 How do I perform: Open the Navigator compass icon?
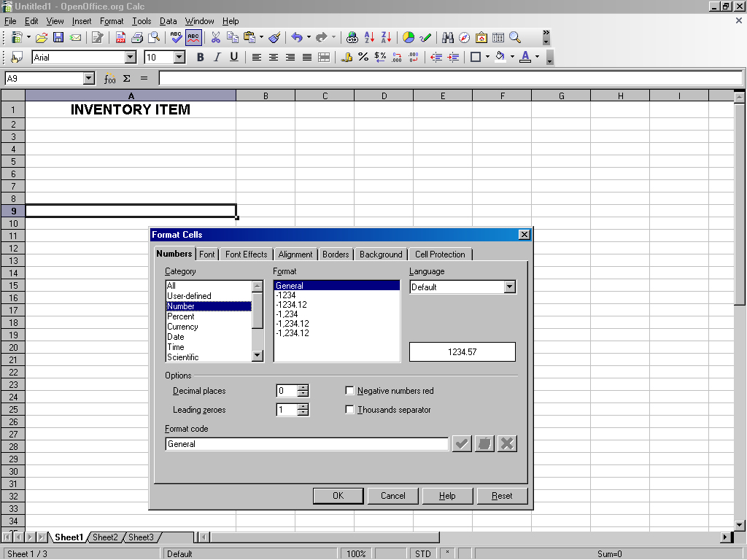(465, 37)
